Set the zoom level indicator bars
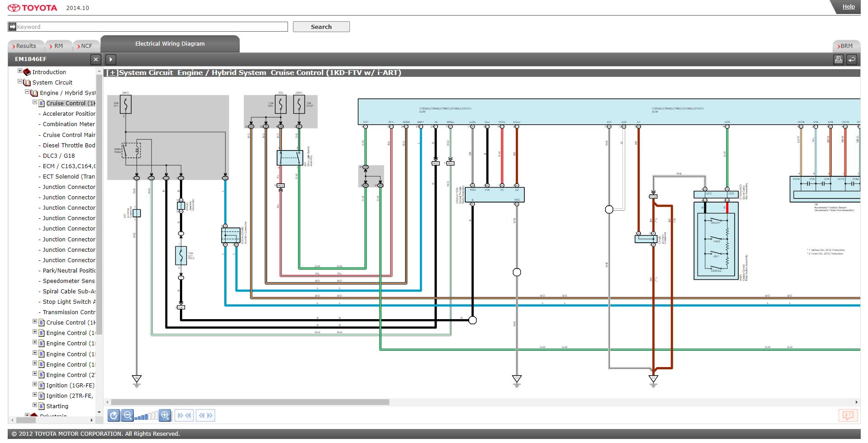868x443 pixels. pos(146,415)
